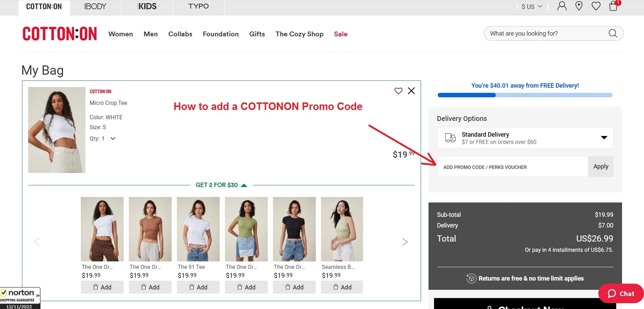Click the search magnifier icon
The width and height of the screenshot is (644, 309).
[x=613, y=33]
